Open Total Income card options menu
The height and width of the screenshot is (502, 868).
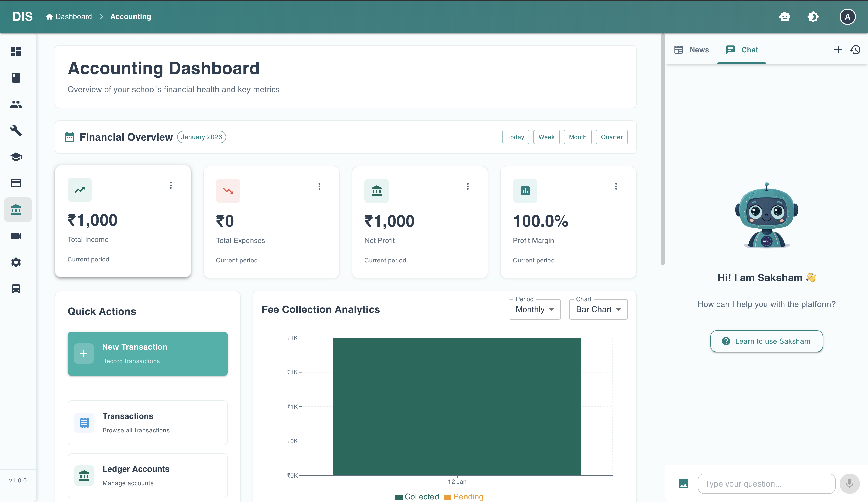point(171,185)
